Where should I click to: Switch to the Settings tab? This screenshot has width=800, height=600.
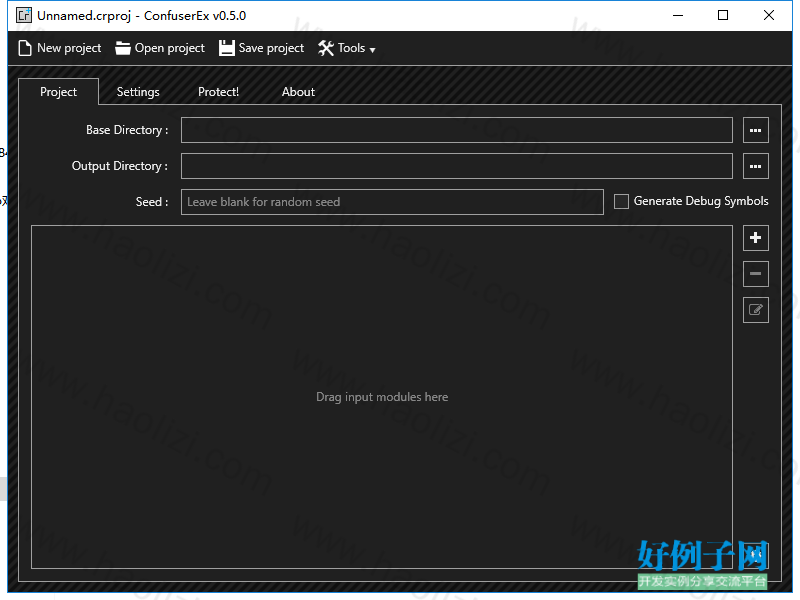click(x=138, y=92)
